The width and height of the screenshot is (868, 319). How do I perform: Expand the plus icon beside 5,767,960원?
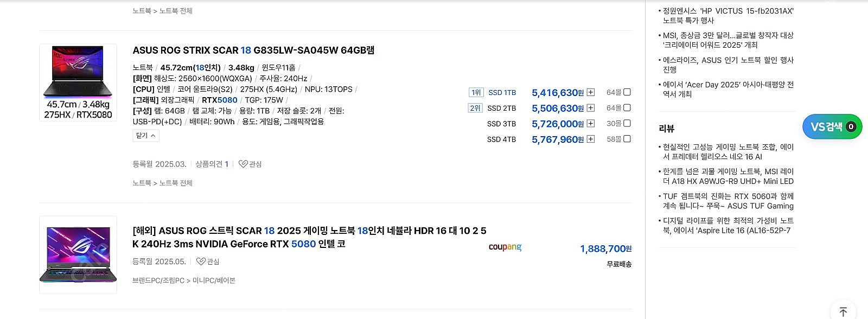click(x=591, y=139)
